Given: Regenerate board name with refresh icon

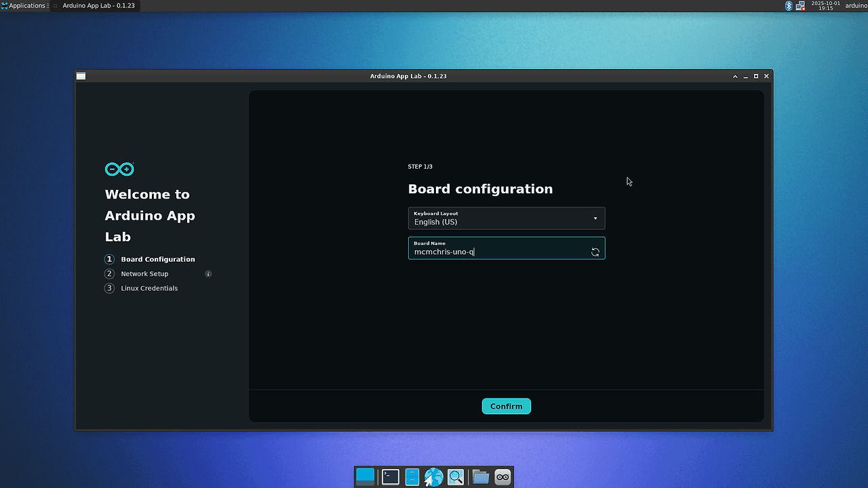Looking at the screenshot, I should [x=595, y=252].
